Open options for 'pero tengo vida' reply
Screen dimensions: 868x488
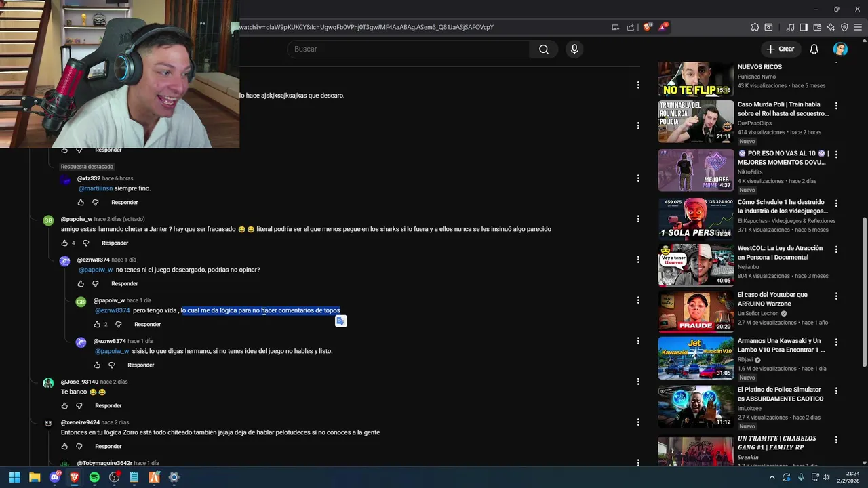pos(638,300)
